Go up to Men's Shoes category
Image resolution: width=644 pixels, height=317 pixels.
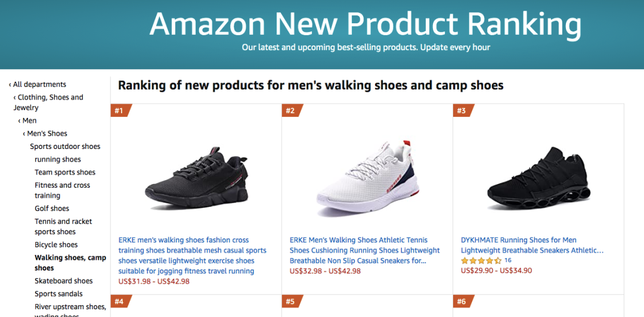click(47, 133)
